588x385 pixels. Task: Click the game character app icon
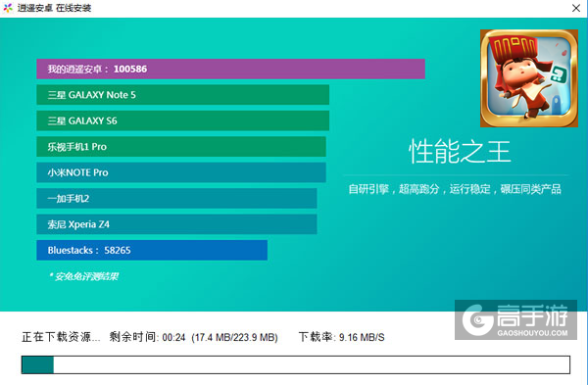tap(529, 78)
